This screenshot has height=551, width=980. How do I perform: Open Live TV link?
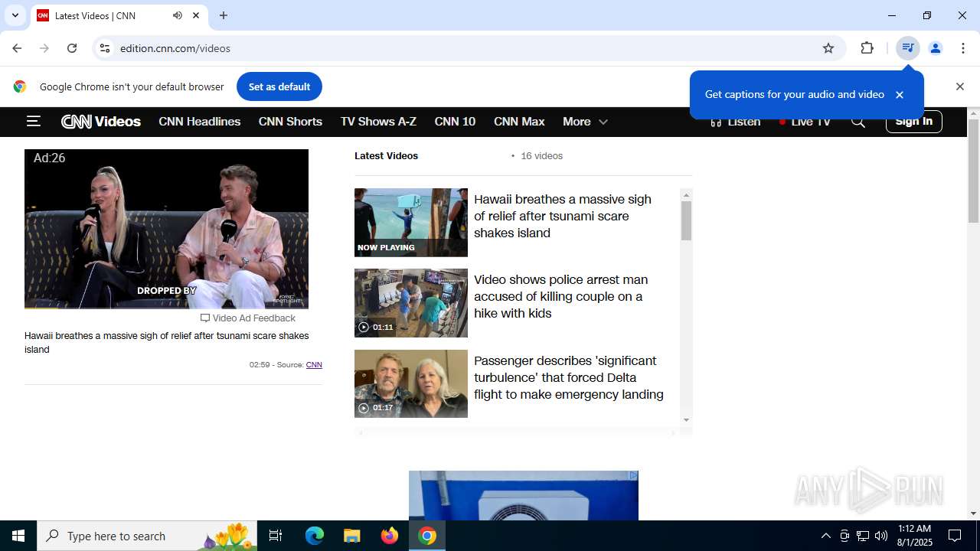tap(805, 122)
